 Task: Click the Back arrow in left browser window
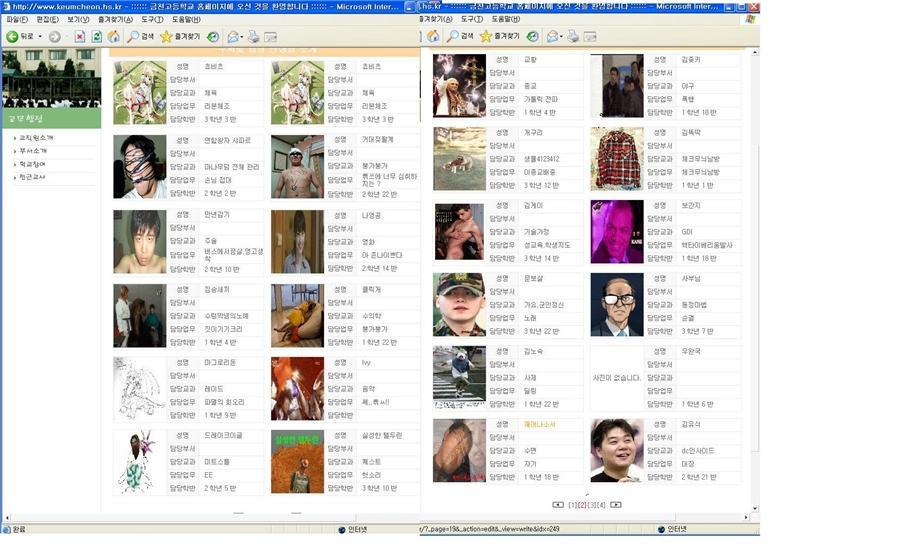(x=13, y=37)
